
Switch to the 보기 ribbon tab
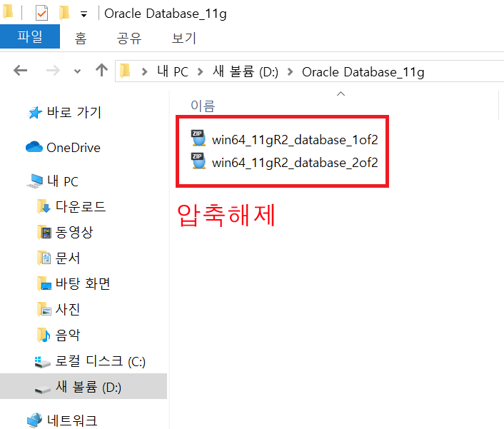click(x=183, y=38)
